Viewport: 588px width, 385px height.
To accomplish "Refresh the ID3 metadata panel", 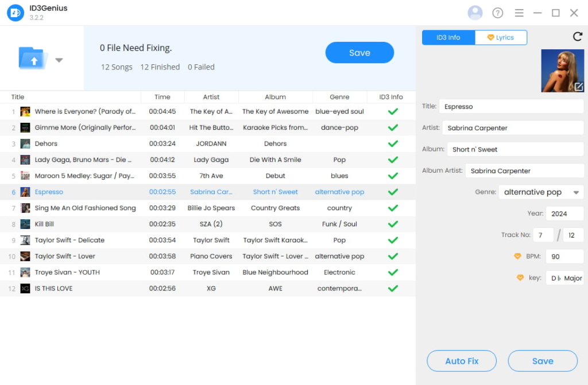I will [578, 36].
